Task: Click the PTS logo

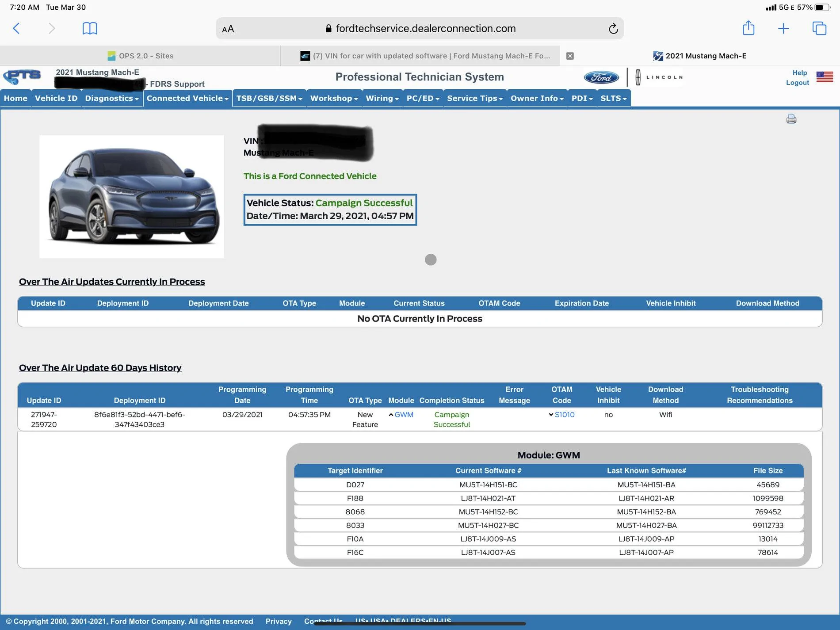Action: 22,77
